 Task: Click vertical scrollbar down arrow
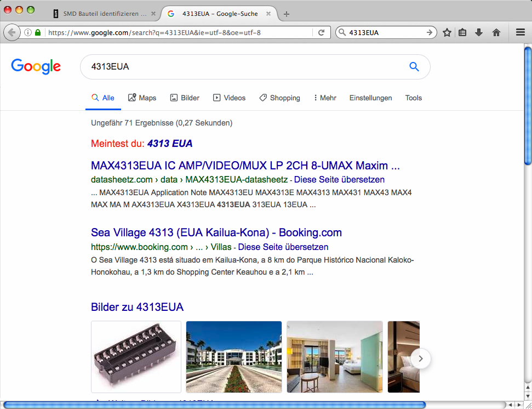(x=528, y=396)
